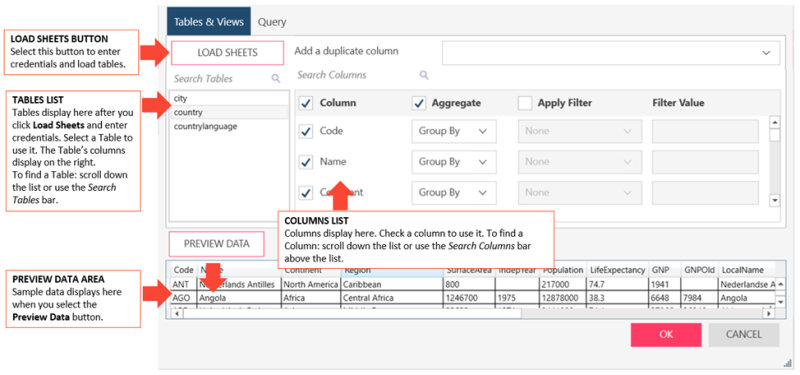The image size is (800, 375).
Task: Open the None filter dropdown for Code
Action: pos(580,131)
